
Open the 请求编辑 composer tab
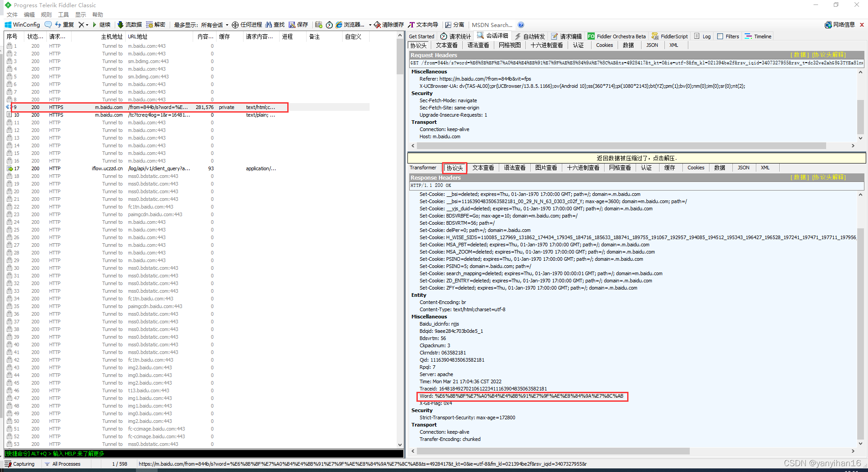[566, 36]
